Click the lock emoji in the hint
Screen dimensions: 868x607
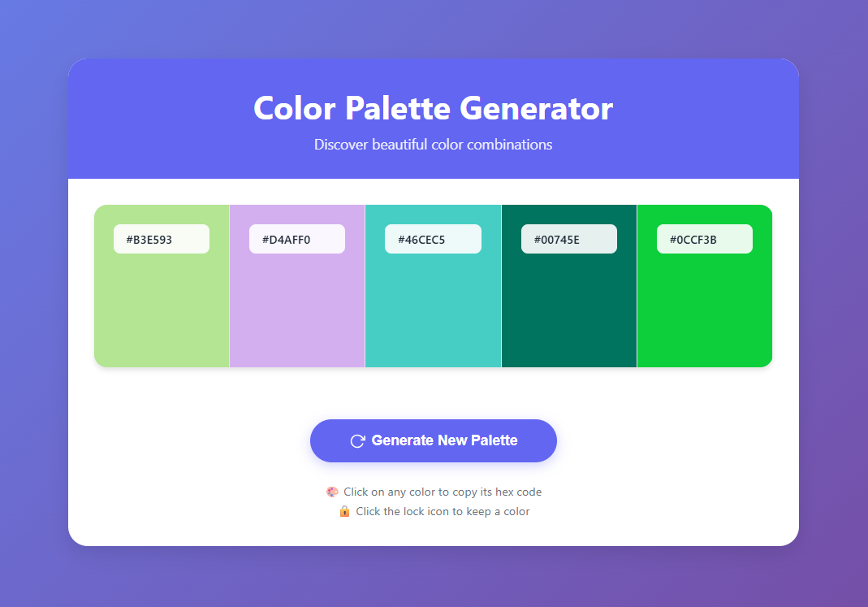(344, 511)
